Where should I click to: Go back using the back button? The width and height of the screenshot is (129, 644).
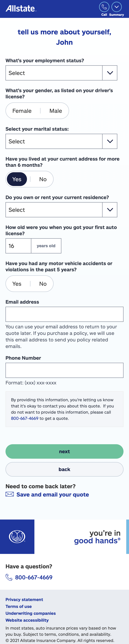point(64,469)
